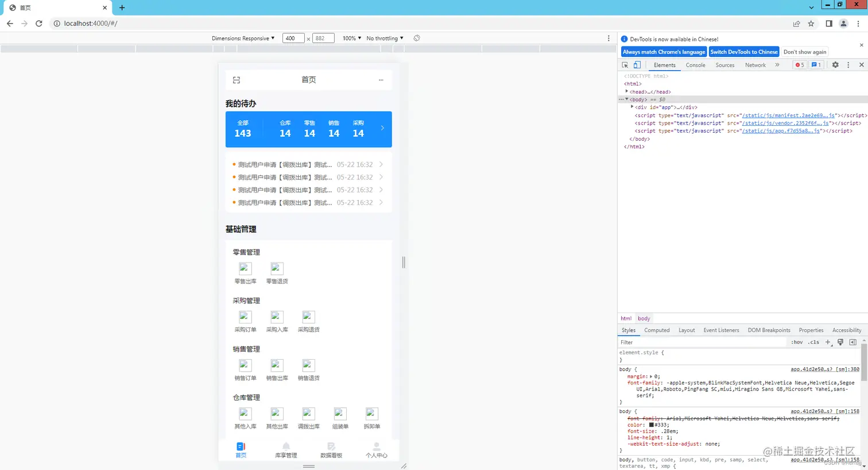
Task: Select 销售 14 todo count
Action: [x=334, y=129]
